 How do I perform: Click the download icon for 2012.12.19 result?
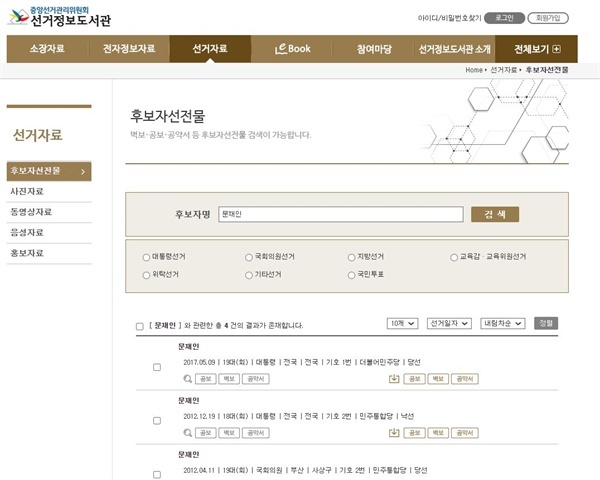pos(393,433)
